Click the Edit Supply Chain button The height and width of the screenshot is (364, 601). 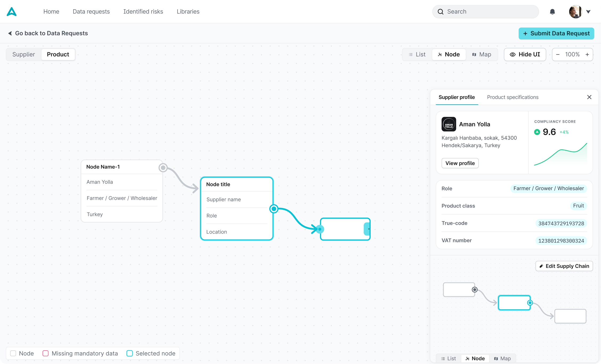[x=564, y=266]
